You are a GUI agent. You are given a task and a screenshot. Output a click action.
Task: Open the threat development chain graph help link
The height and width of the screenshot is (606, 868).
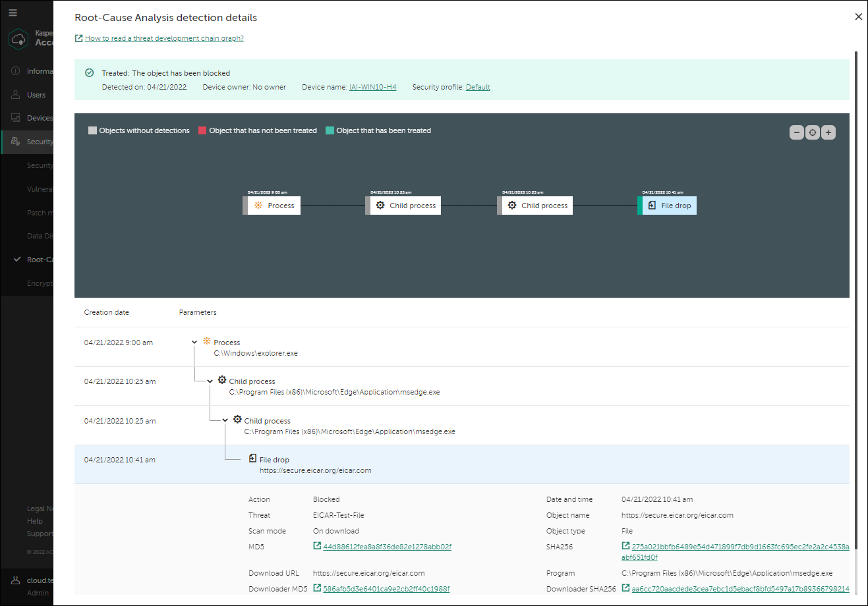pos(163,38)
